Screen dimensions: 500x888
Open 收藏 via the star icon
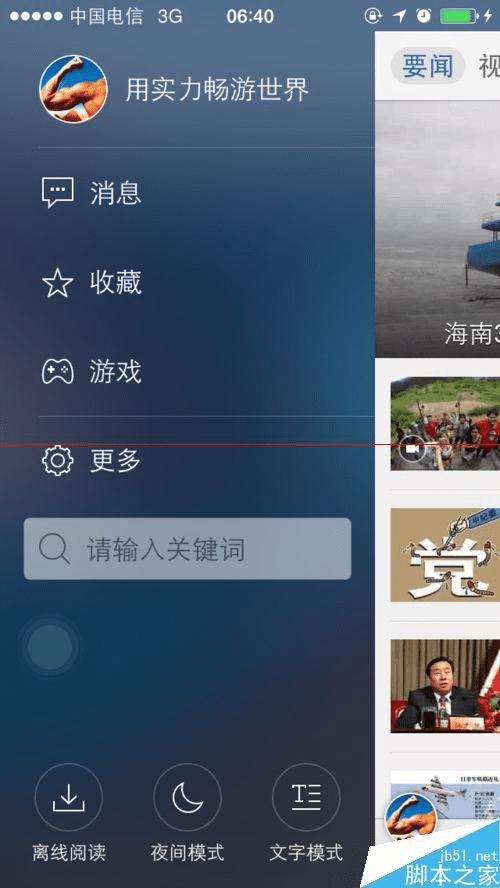tap(57, 283)
